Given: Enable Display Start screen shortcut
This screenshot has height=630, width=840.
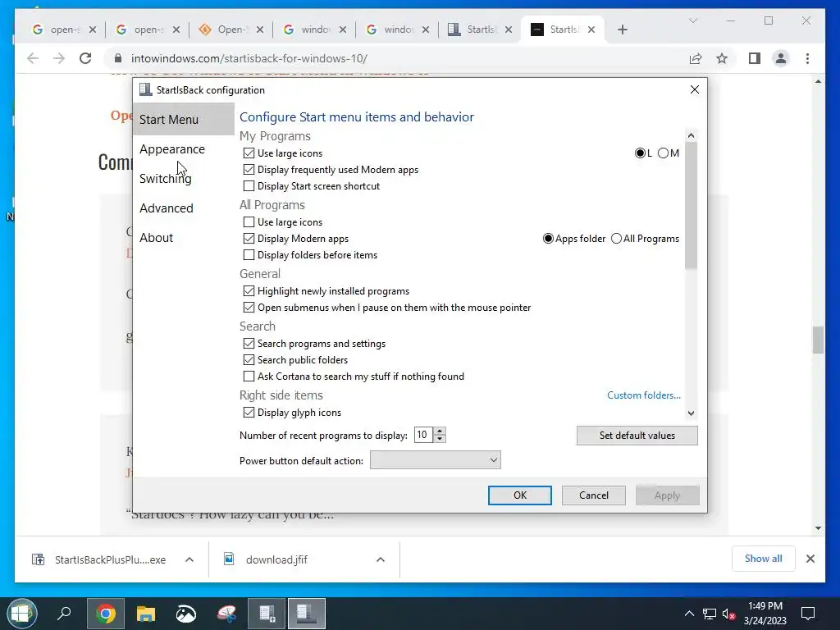Looking at the screenshot, I should (x=249, y=186).
